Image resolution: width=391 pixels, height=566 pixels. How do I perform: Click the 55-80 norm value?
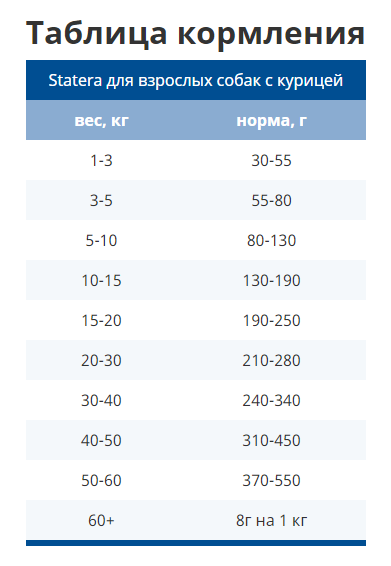[271, 200]
